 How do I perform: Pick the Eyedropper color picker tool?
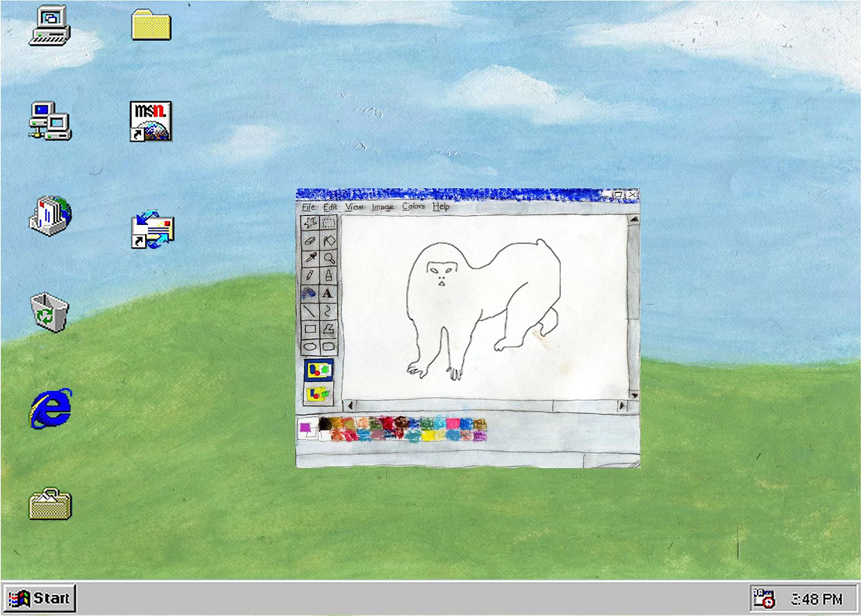[x=310, y=258]
